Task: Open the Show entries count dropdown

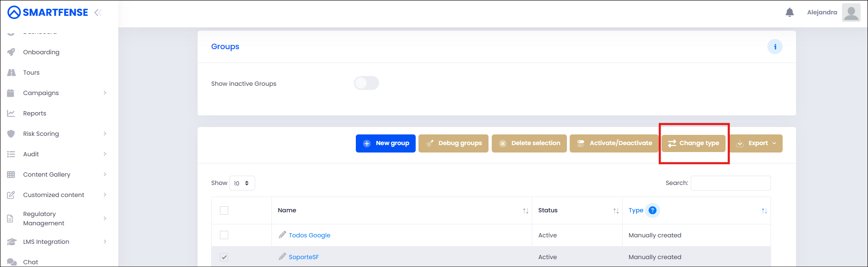Action: [x=242, y=183]
